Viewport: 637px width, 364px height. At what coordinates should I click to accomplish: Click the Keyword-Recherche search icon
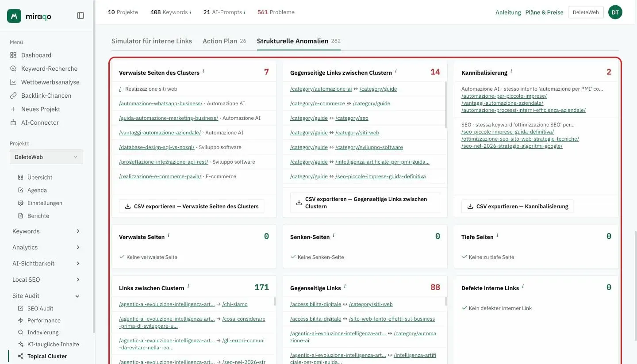[13, 69]
